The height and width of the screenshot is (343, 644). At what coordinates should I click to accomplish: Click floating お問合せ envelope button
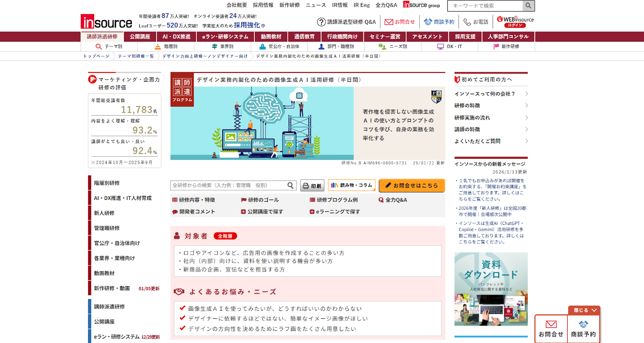click(x=551, y=329)
